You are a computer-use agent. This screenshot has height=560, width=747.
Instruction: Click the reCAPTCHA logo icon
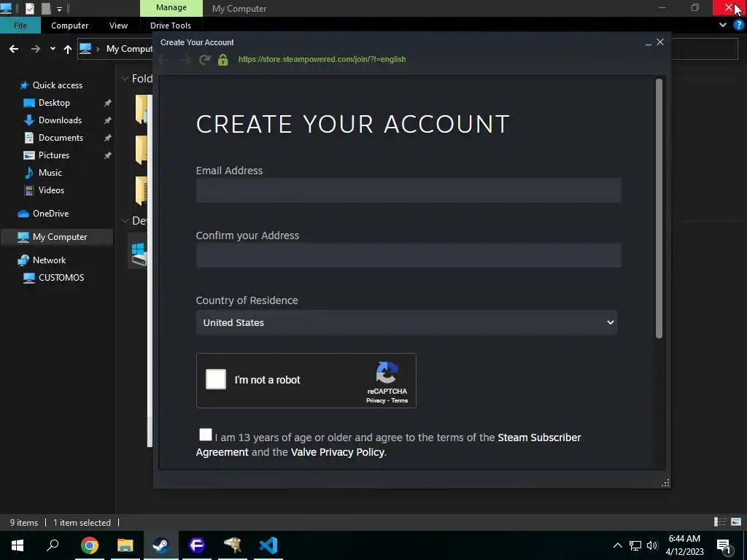[387, 373]
